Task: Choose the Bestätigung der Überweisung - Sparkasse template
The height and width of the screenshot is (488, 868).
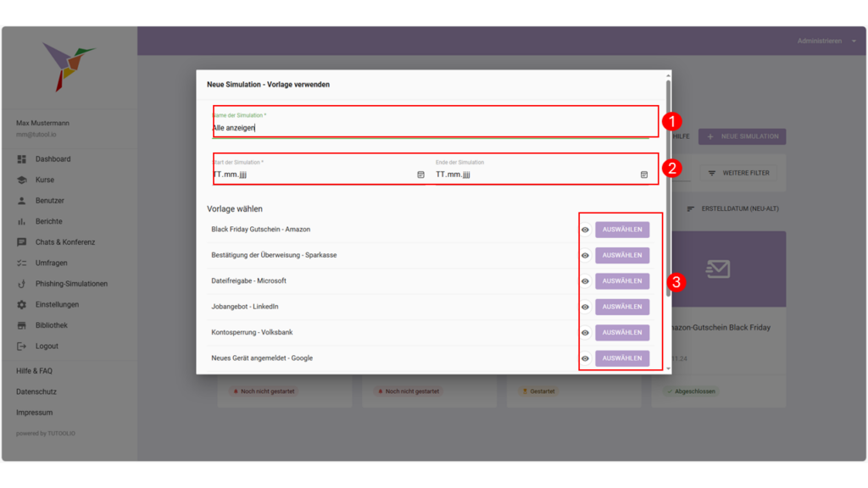Action: (x=622, y=255)
